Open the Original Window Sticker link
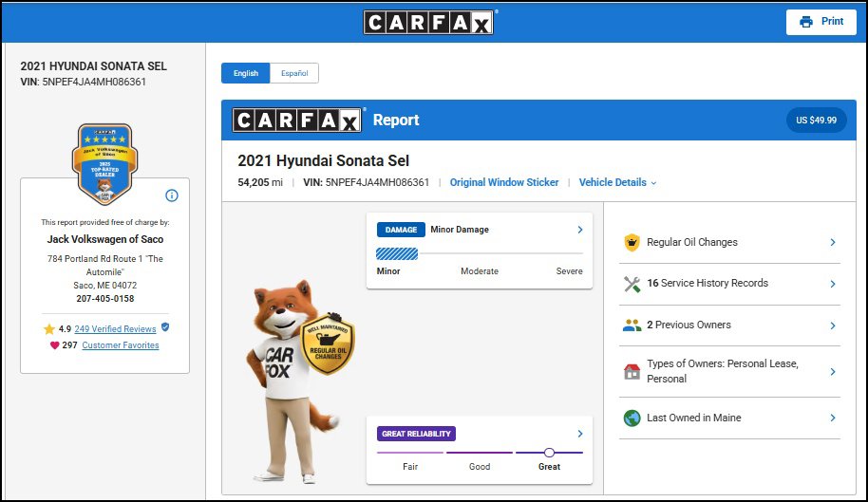Image resolution: width=868 pixels, height=502 pixels. (503, 182)
